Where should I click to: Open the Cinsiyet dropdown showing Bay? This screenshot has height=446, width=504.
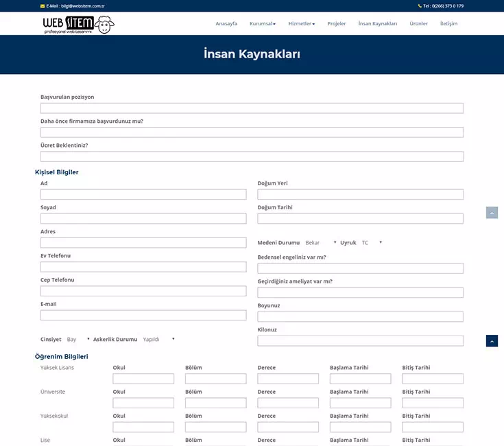click(x=78, y=339)
